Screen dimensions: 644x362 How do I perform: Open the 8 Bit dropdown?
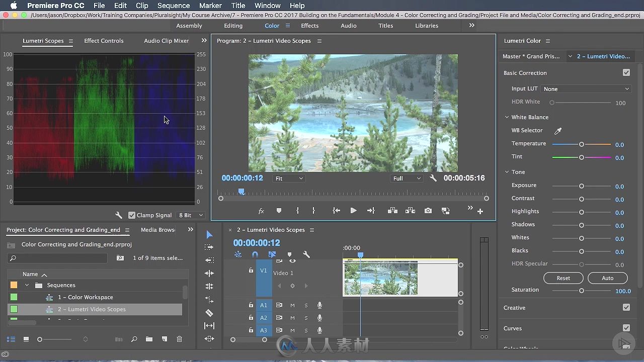point(191,215)
